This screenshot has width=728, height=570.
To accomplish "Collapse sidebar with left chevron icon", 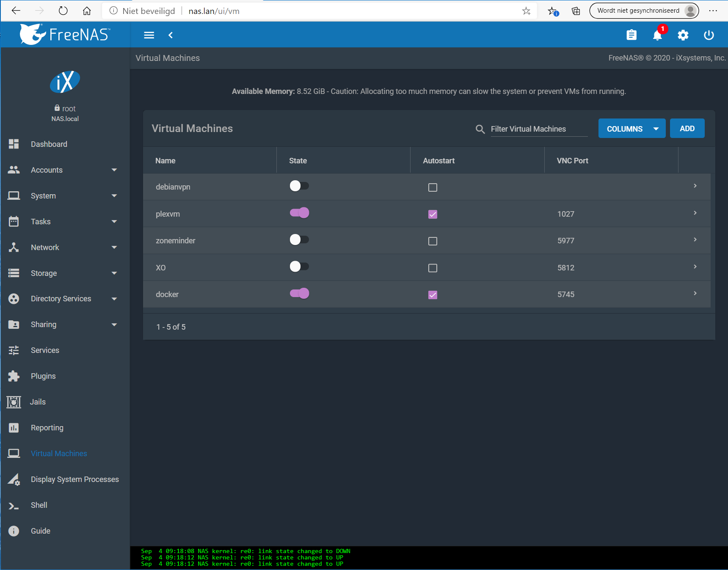I will [171, 35].
